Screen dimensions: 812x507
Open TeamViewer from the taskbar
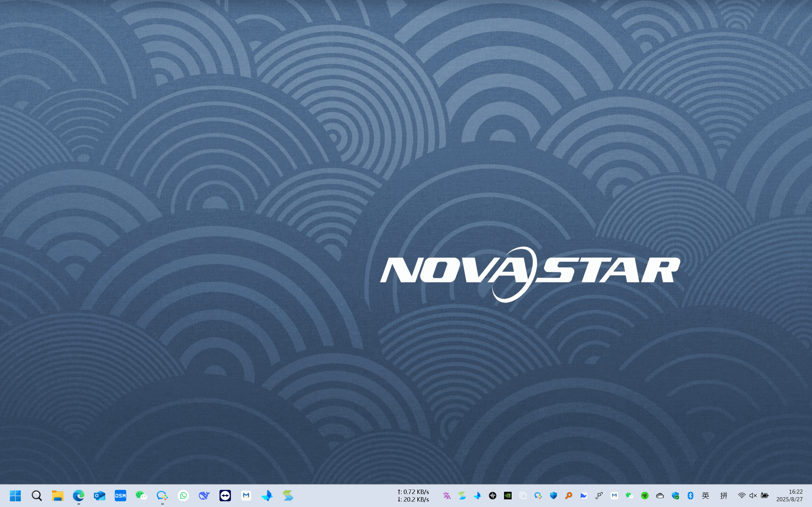(225, 495)
